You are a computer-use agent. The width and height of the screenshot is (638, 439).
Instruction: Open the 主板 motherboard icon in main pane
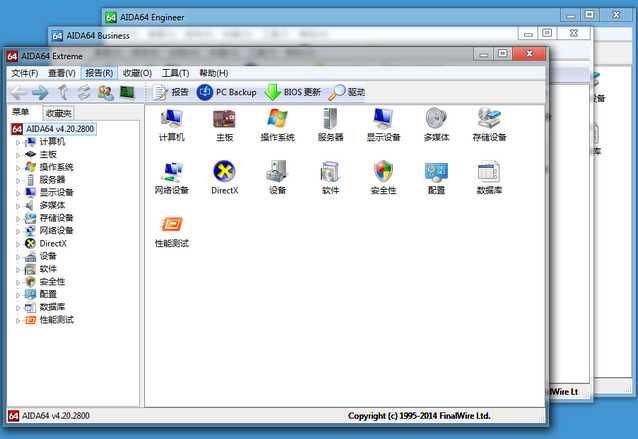[x=225, y=125]
